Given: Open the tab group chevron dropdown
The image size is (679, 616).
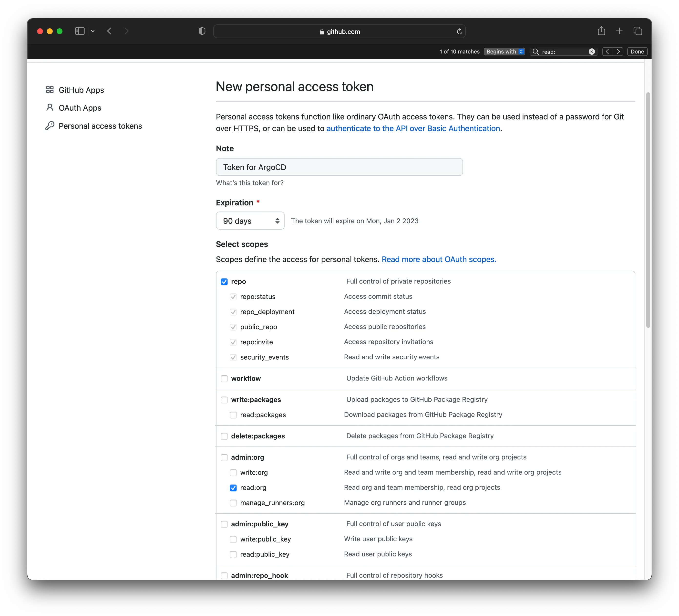Looking at the screenshot, I should (93, 31).
